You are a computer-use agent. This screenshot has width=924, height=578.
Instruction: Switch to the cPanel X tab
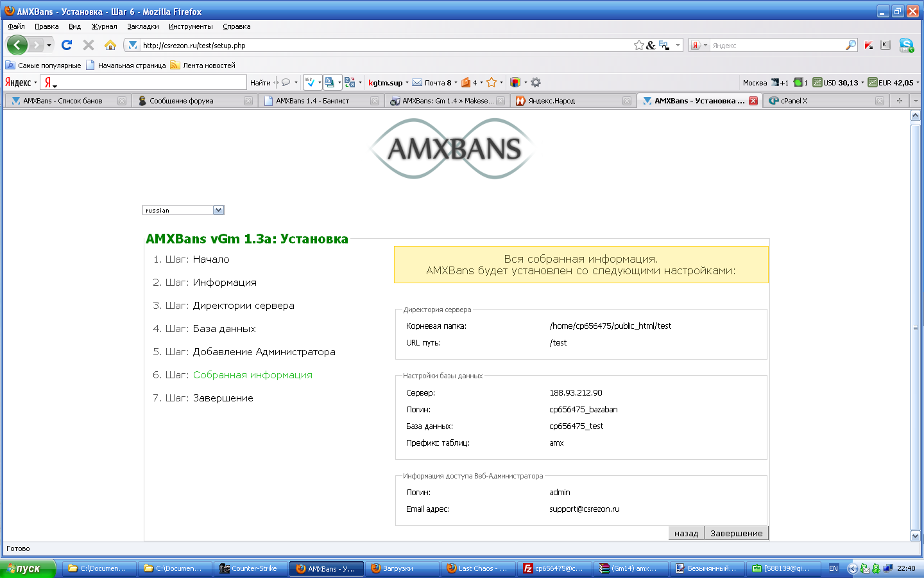coord(826,101)
